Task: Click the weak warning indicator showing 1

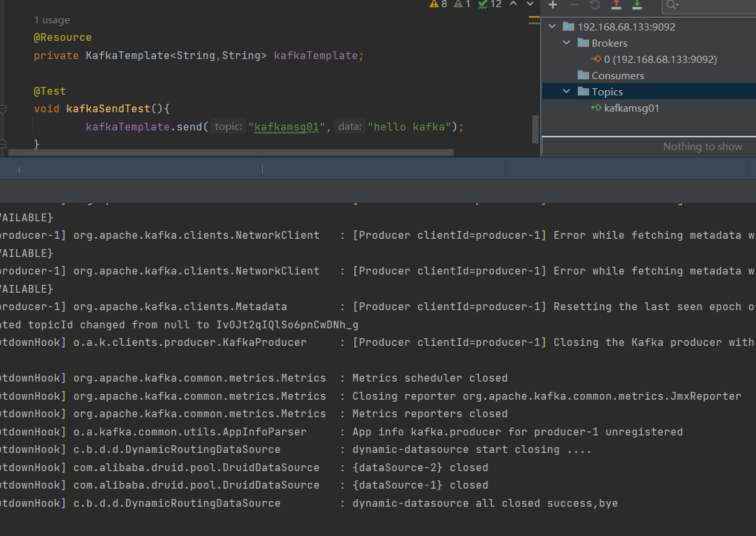Action: (462, 4)
